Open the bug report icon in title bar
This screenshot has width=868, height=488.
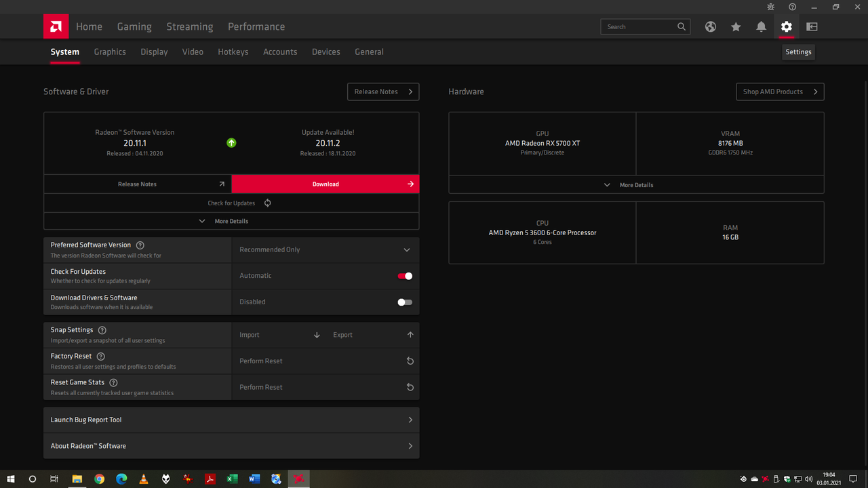tap(770, 7)
